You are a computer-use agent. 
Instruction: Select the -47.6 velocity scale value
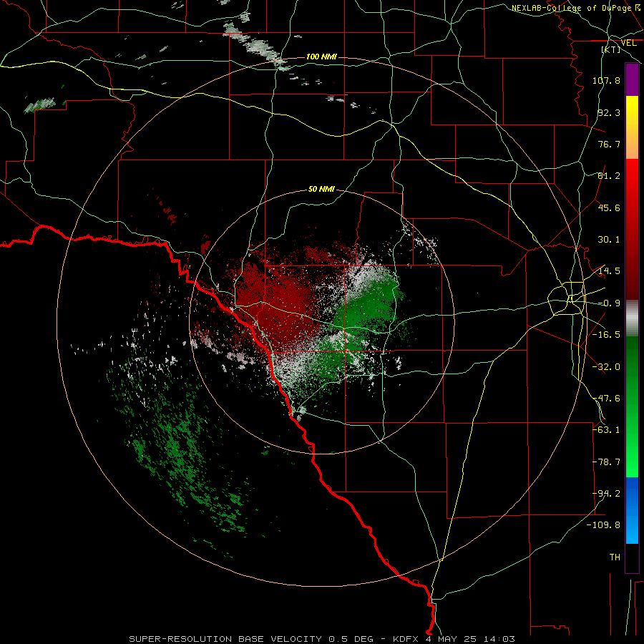(x=606, y=399)
